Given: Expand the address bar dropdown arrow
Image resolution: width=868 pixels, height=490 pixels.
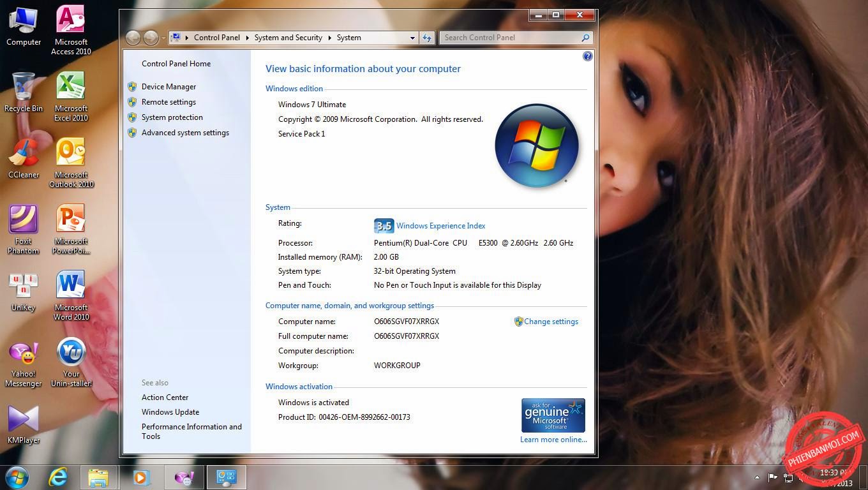Looking at the screenshot, I should pos(412,38).
